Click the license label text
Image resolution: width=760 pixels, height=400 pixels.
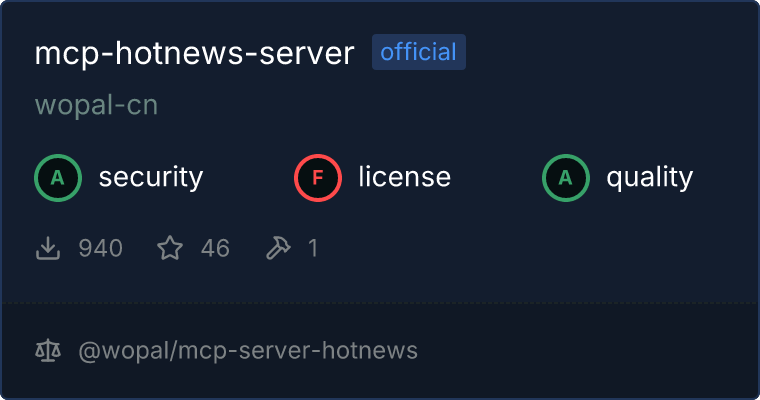coord(405,177)
